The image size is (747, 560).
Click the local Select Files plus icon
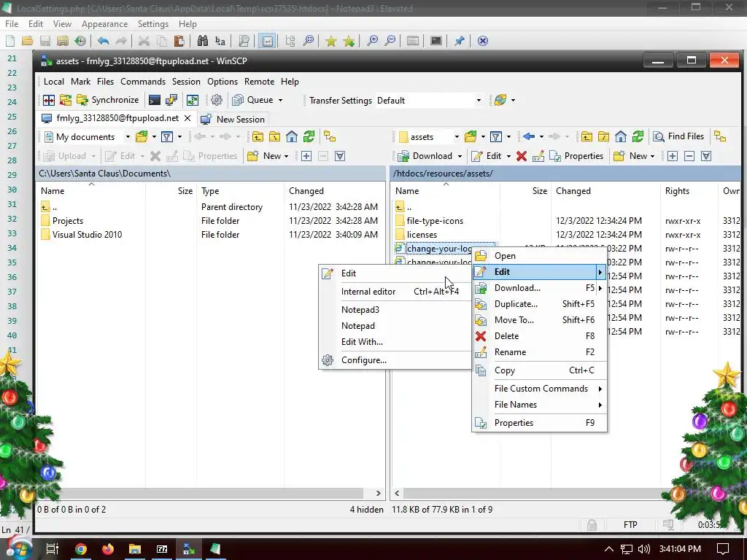point(306,156)
